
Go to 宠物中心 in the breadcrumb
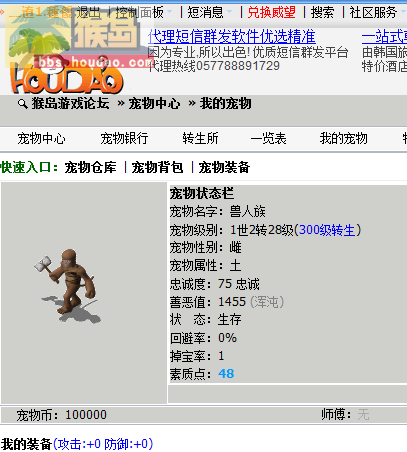[155, 104]
